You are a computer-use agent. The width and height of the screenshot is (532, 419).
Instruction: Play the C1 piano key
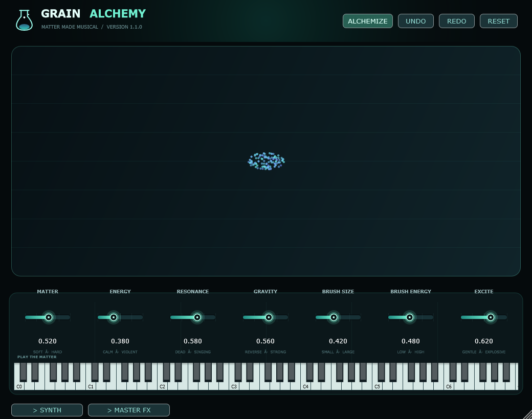pos(91,386)
